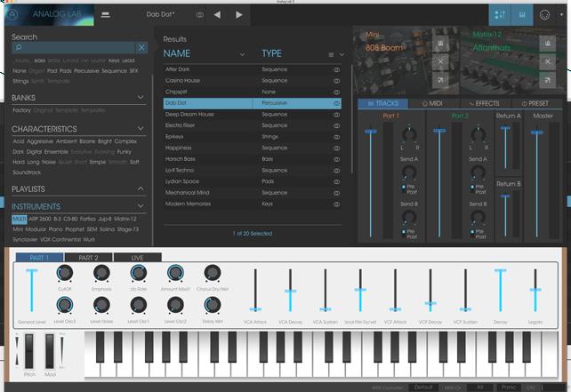The image size is (571, 392).
Task: Switch to the PRESET tab
Action: pyautogui.click(x=535, y=103)
